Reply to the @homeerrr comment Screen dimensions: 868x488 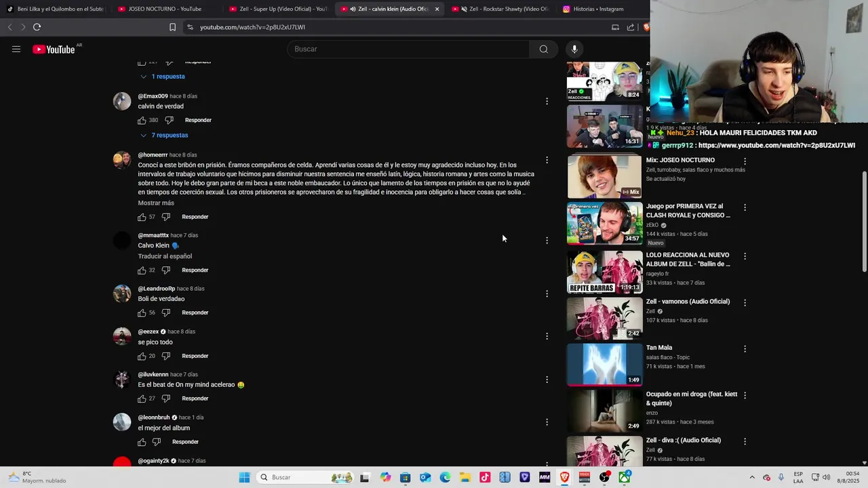click(195, 217)
